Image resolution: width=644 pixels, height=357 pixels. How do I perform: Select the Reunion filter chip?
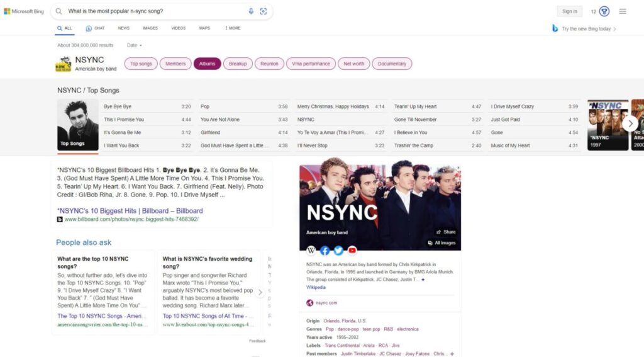point(269,64)
